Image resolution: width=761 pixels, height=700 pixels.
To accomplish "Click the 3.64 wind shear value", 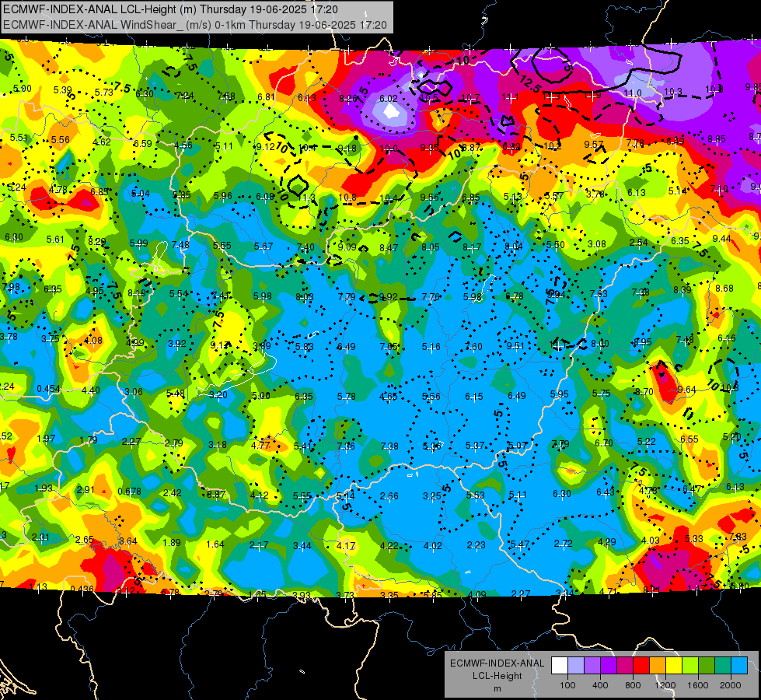I will click(x=128, y=541).
